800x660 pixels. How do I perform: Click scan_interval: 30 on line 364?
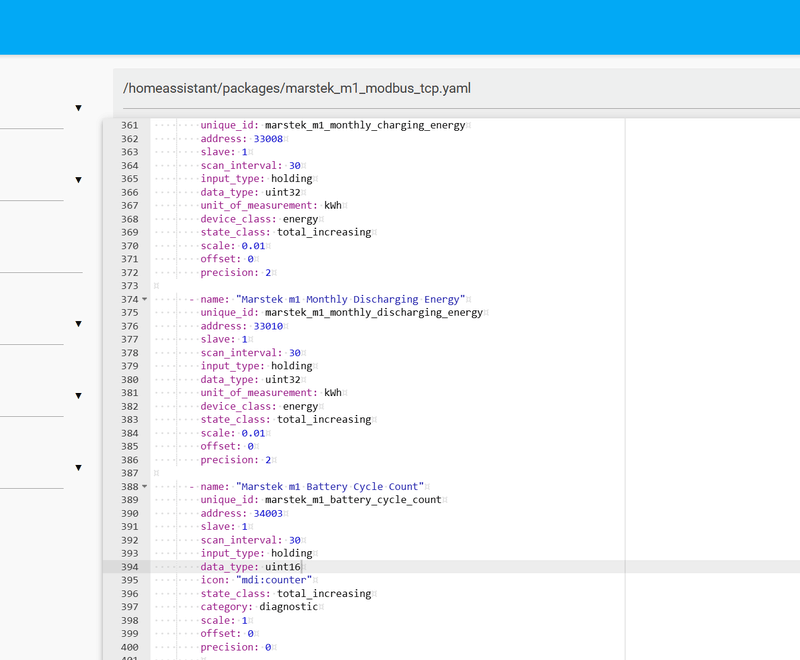tap(251, 165)
